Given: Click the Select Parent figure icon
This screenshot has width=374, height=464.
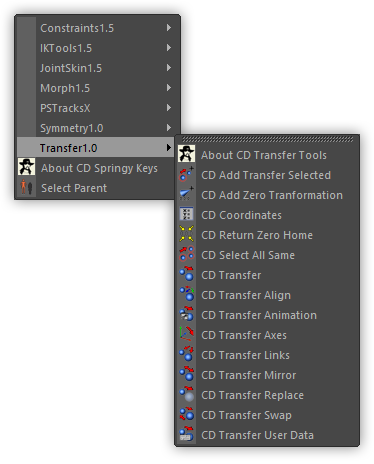Looking at the screenshot, I should point(27,188).
